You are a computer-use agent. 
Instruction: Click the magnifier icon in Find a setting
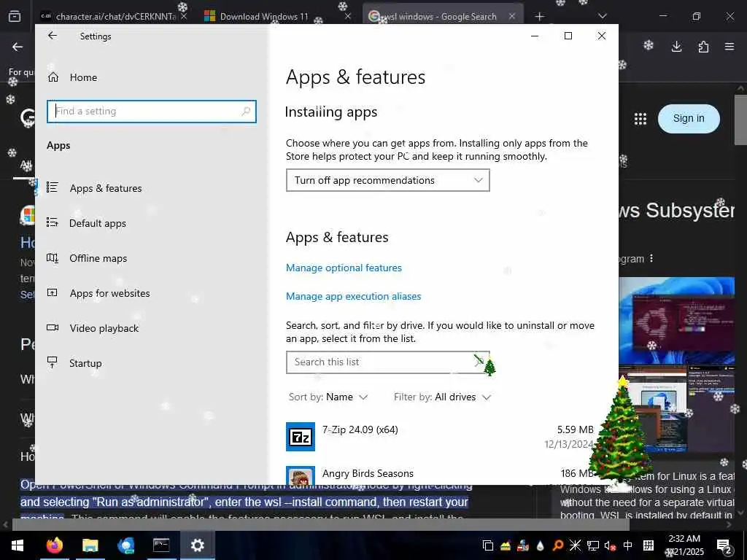(x=246, y=111)
